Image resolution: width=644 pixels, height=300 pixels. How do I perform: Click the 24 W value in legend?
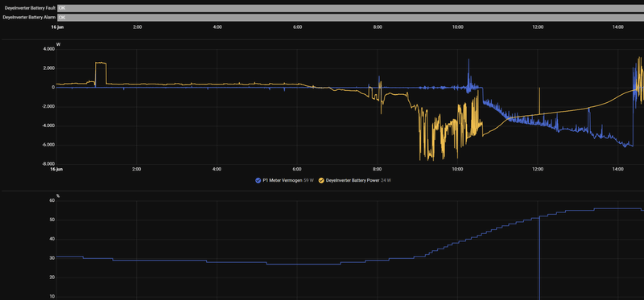pos(386,181)
